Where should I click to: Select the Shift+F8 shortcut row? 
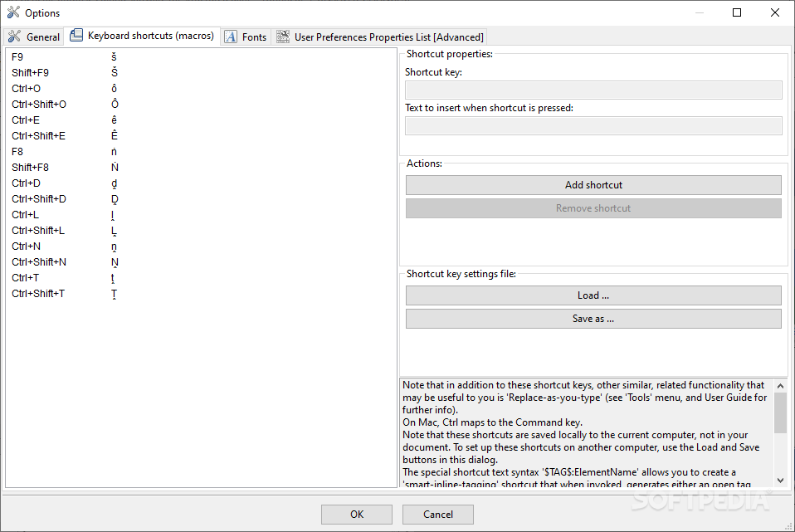tap(202, 167)
